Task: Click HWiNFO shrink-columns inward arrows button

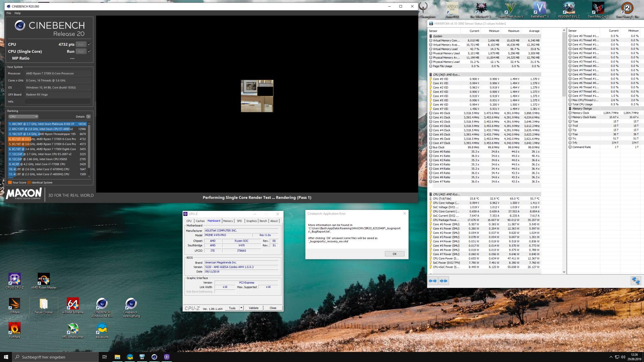Action: point(443,281)
